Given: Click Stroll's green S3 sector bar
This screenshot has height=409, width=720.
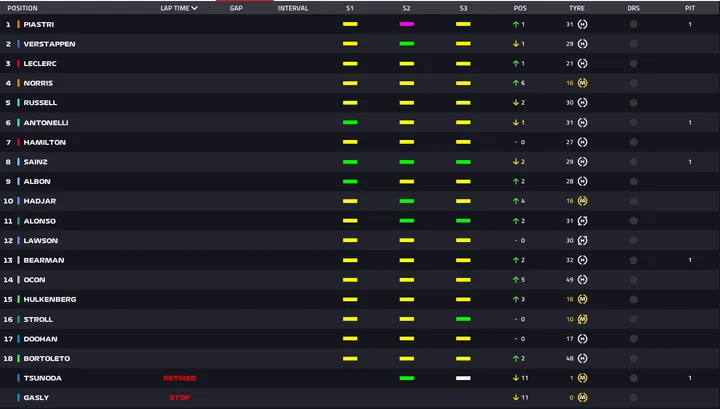Looking at the screenshot, I should tap(463, 319).
